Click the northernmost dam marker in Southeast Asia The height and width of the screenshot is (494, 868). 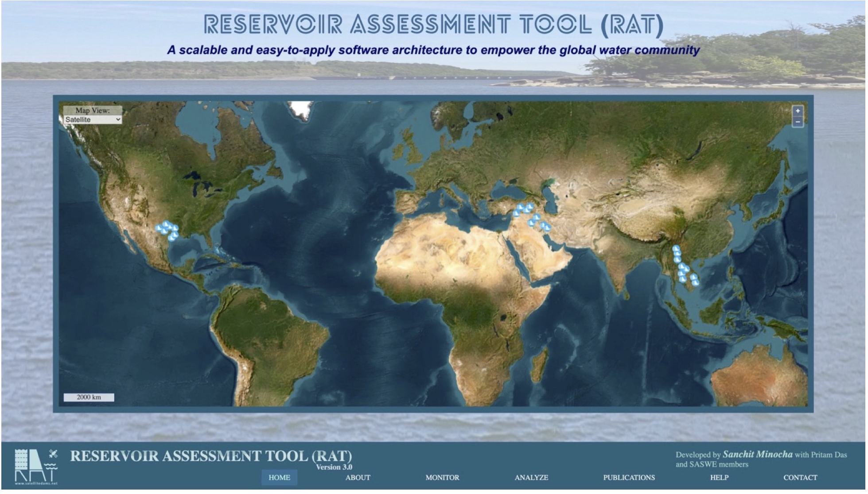click(677, 249)
